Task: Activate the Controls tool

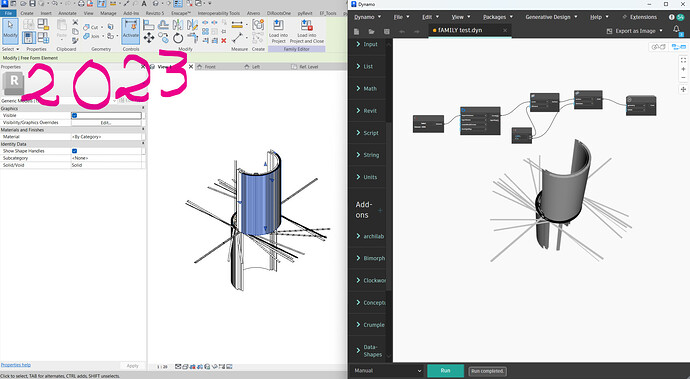Action: pos(130,30)
